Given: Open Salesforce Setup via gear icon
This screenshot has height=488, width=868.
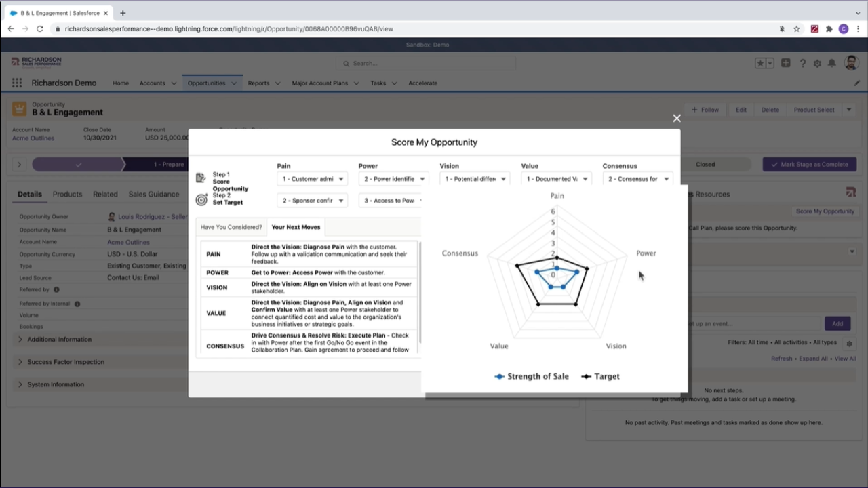Looking at the screenshot, I should (817, 63).
